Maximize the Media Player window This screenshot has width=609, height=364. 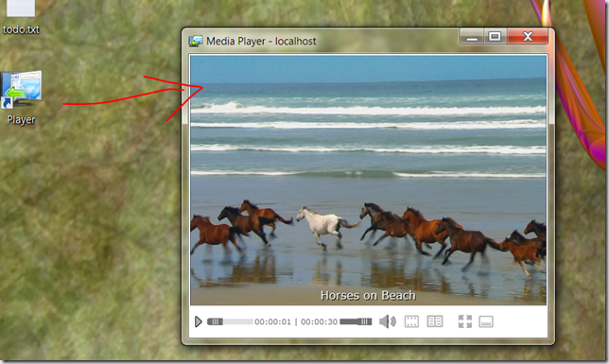click(495, 37)
